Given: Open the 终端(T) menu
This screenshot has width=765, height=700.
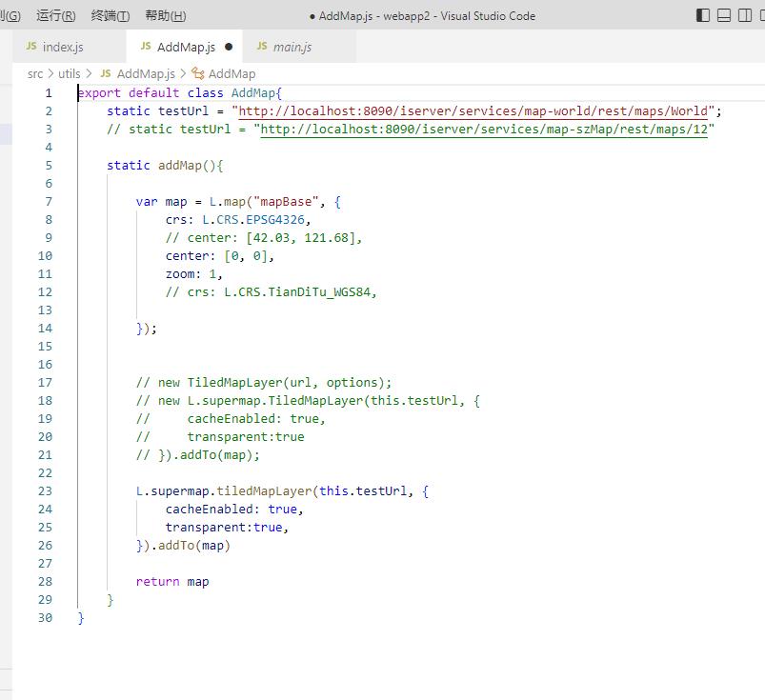Looking at the screenshot, I should pyautogui.click(x=111, y=15).
